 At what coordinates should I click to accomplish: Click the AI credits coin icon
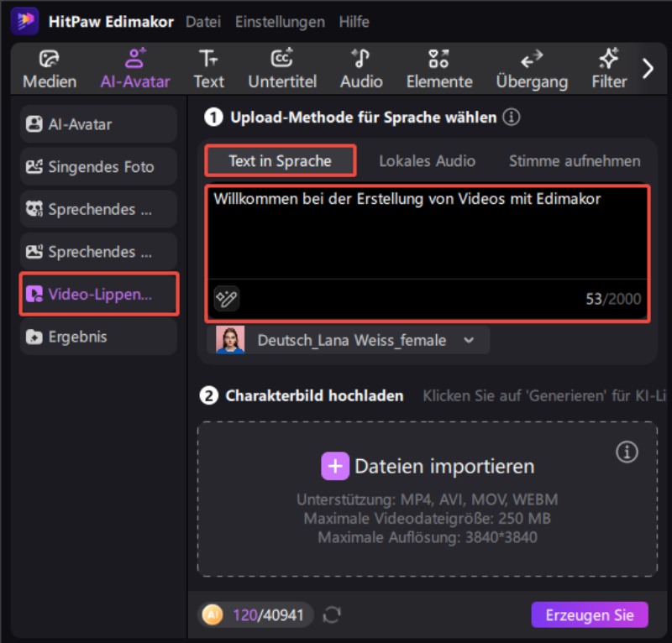(x=213, y=615)
